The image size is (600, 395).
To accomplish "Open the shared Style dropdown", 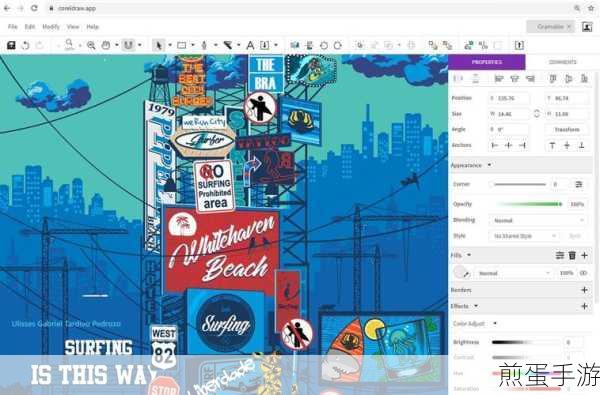I will click(x=524, y=236).
